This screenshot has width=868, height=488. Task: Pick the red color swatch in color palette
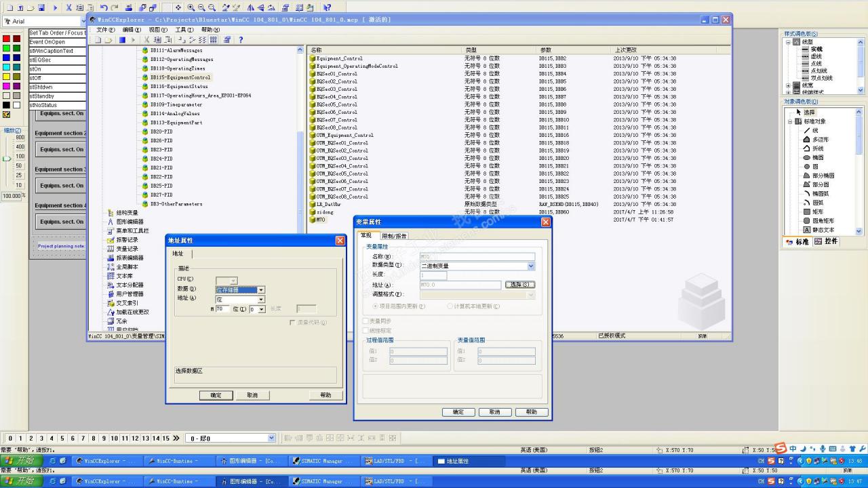[x=6, y=39]
